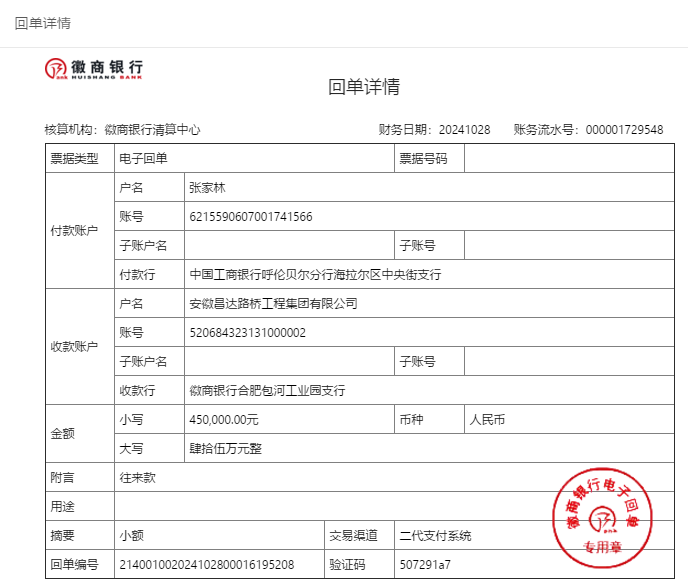This screenshot has width=688, height=581.
Task: Select serial number 000001729548
Action: click(x=624, y=130)
